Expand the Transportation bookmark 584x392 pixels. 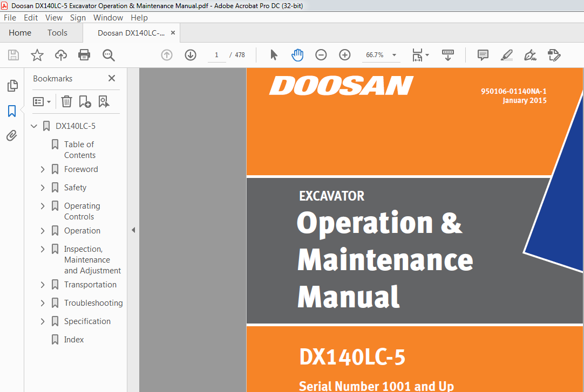pyautogui.click(x=43, y=285)
